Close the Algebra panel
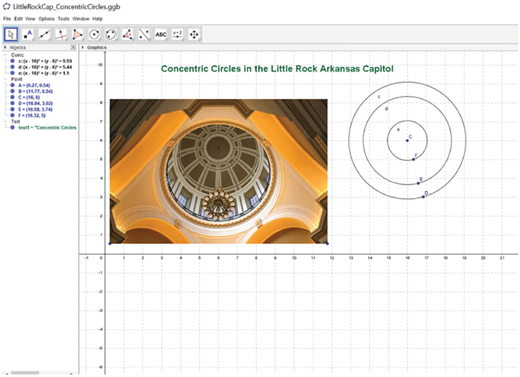This screenshot has width=520, height=377. [x=73, y=48]
